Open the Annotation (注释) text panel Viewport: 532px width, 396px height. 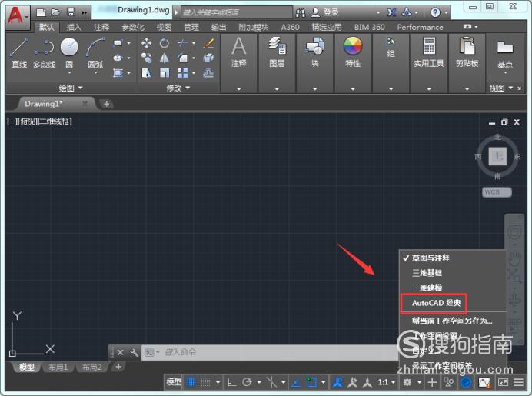point(238,52)
